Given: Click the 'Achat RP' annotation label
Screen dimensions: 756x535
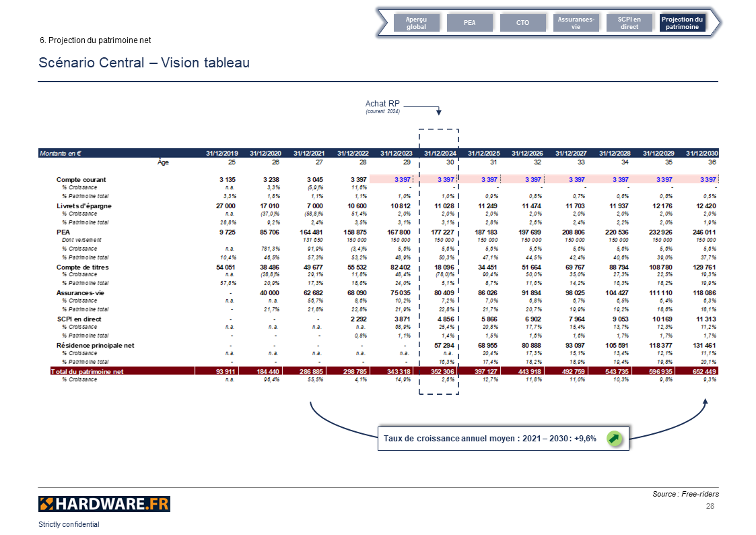Looking at the screenshot, I should click(382, 104).
